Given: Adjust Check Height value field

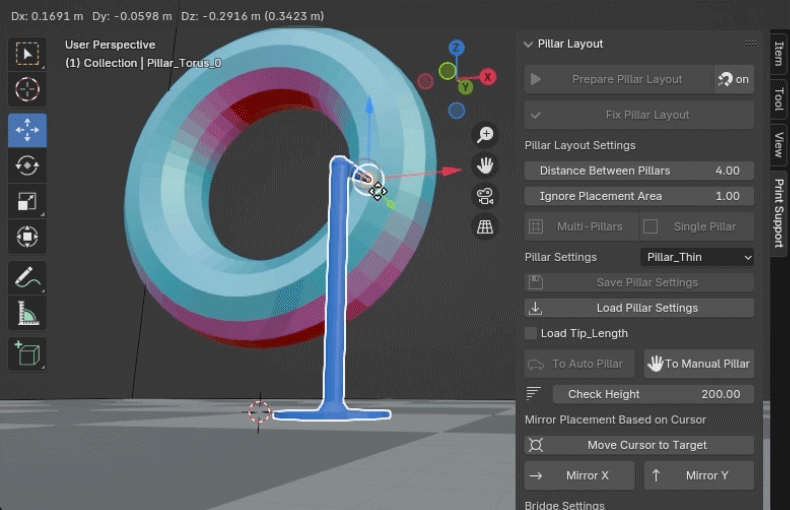Looking at the screenshot, I should pos(653,394).
